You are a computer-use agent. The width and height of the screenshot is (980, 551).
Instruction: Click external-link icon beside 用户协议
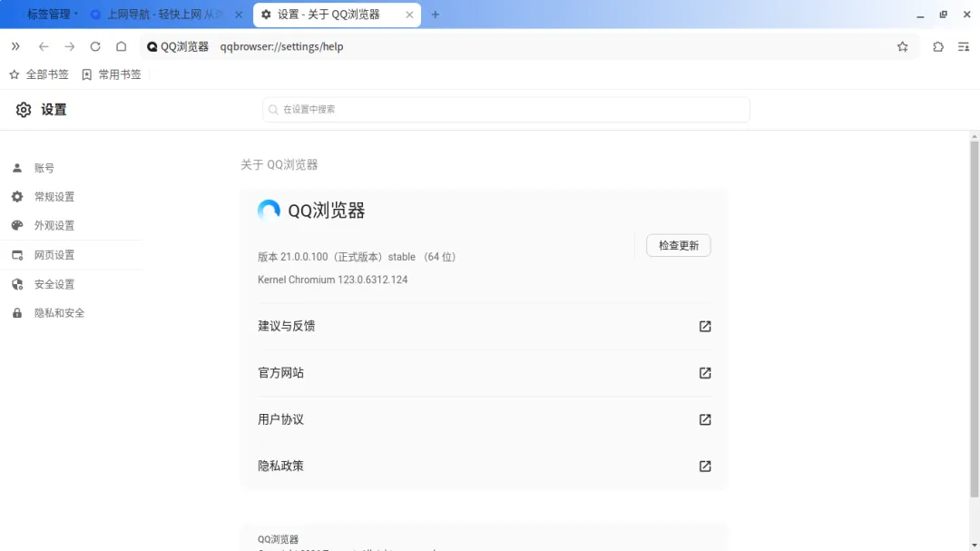tap(705, 419)
